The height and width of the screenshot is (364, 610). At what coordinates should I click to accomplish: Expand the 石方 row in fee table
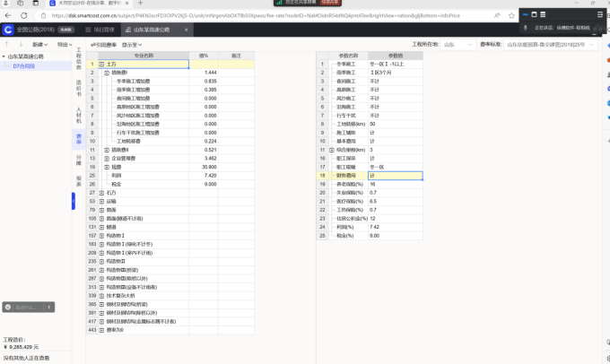tap(102, 192)
